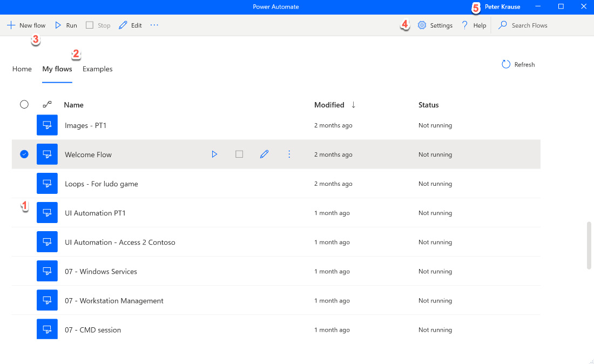Select the flow named Images - PT1
594x364 pixels.
[86, 125]
